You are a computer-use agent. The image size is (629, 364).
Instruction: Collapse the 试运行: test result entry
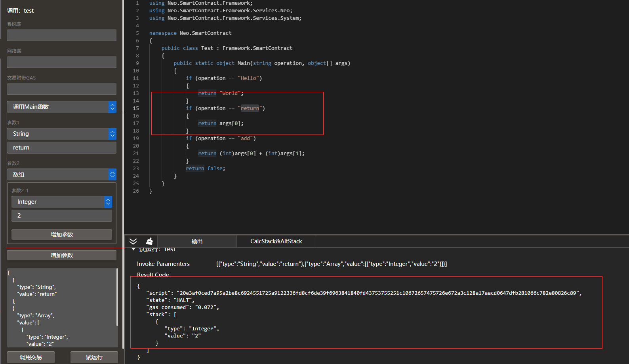click(133, 249)
